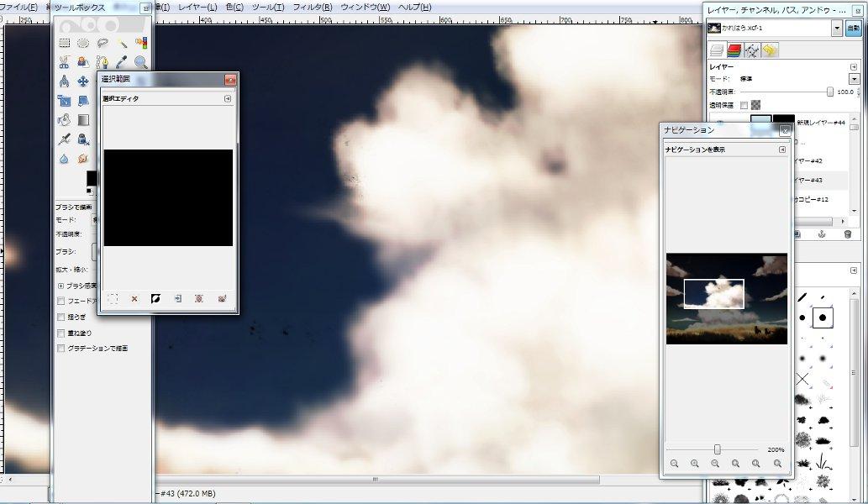Image resolution: width=868 pixels, height=504 pixels.
Task: Select the Color Picker eyedropper tool
Action: (x=122, y=62)
